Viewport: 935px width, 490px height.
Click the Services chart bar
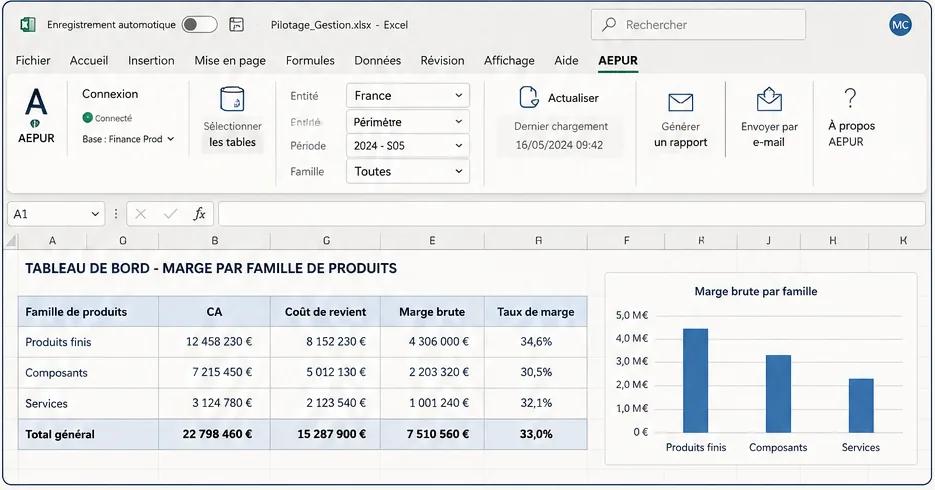tap(861, 405)
